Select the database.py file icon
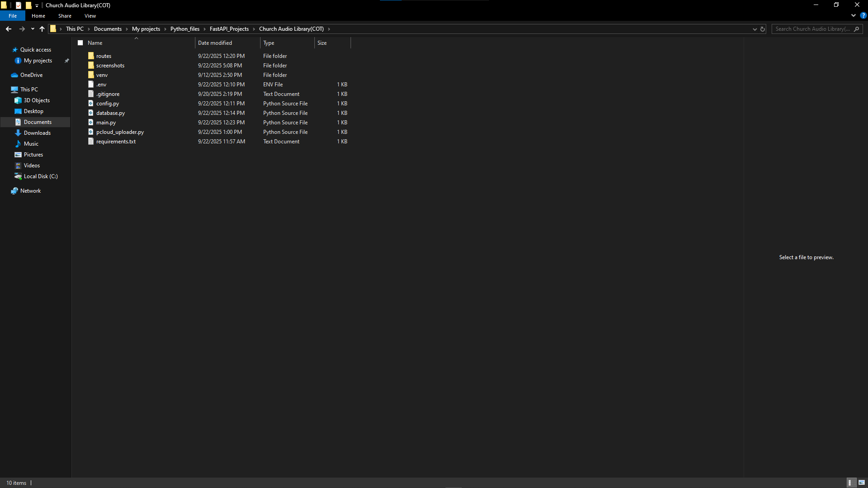 pos(91,113)
